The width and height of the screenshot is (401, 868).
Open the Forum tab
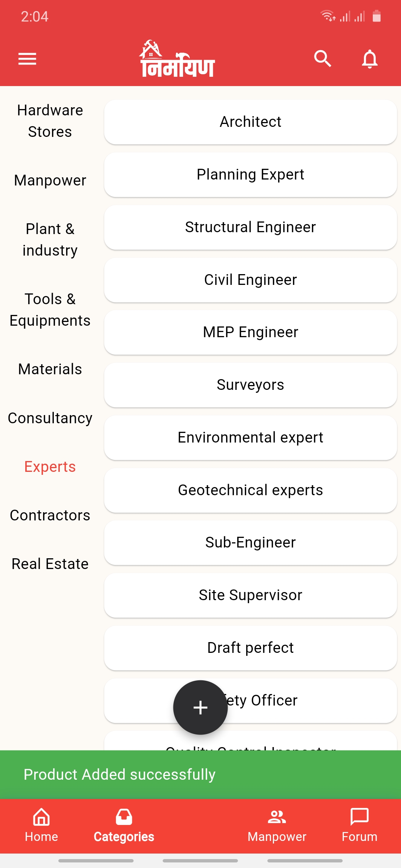point(359,826)
